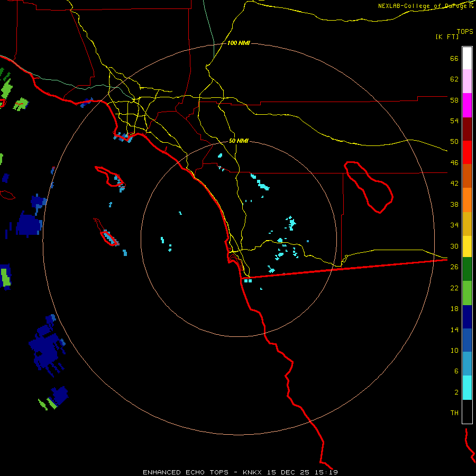Click the '30' legend value
The height and width of the screenshot is (476, 476).
(x=454, y=246)
